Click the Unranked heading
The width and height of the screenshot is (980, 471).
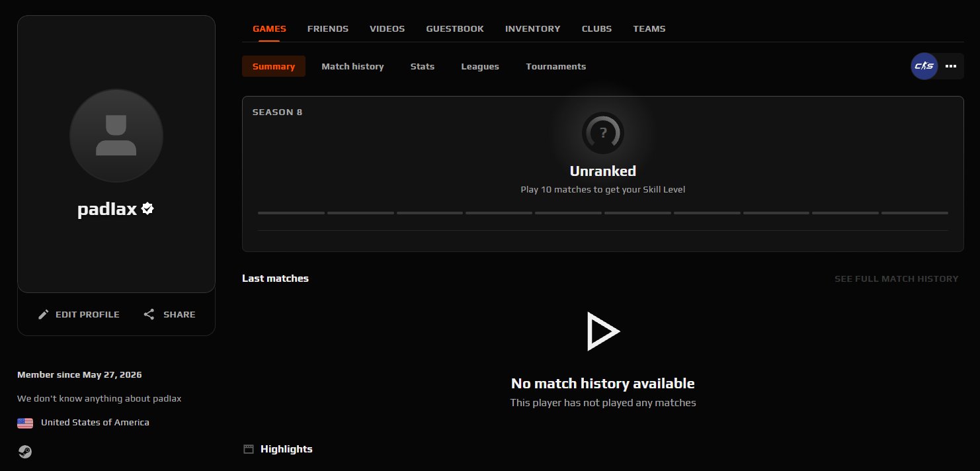603,171
